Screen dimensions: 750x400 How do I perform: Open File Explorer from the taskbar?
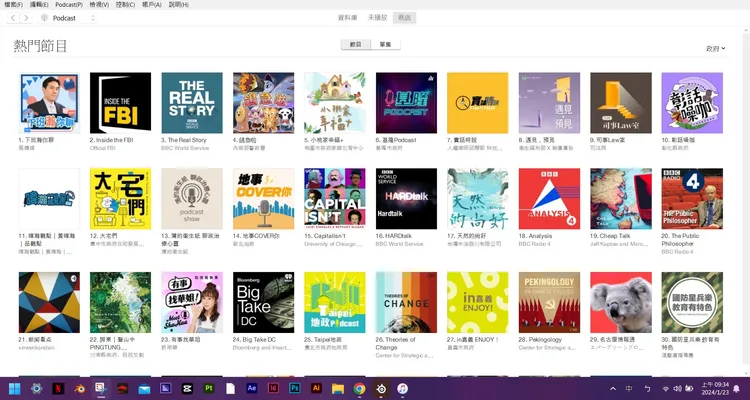point(338,389)
